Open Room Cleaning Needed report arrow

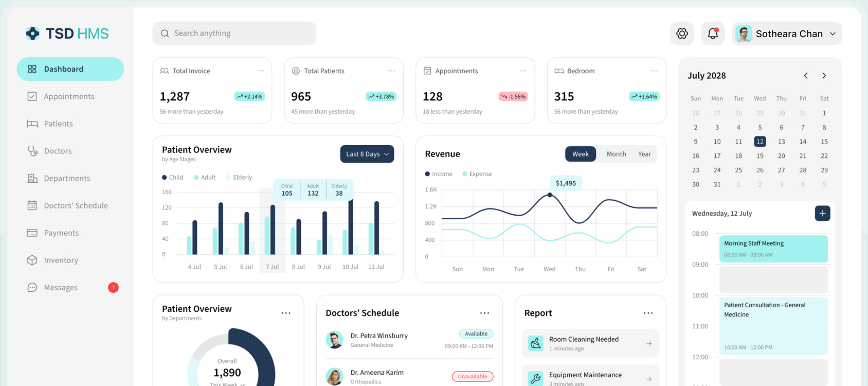coord(649,343)
